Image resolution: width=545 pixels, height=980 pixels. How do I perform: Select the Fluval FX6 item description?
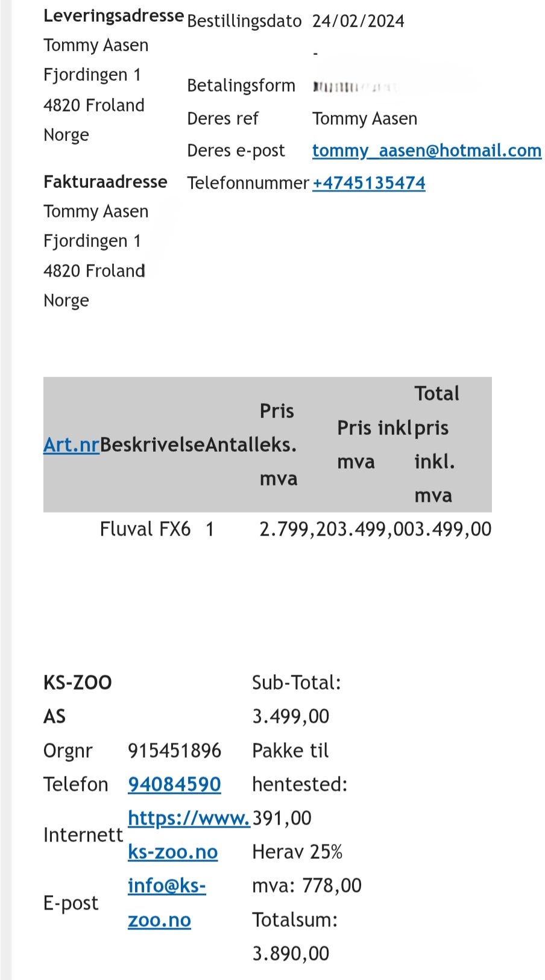(145, 529)
